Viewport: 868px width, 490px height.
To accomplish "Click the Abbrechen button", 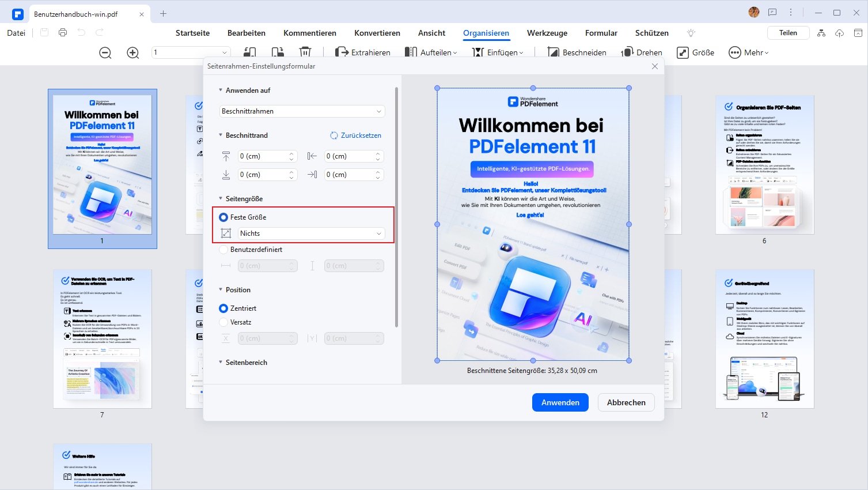I will (x=626, y=402).
